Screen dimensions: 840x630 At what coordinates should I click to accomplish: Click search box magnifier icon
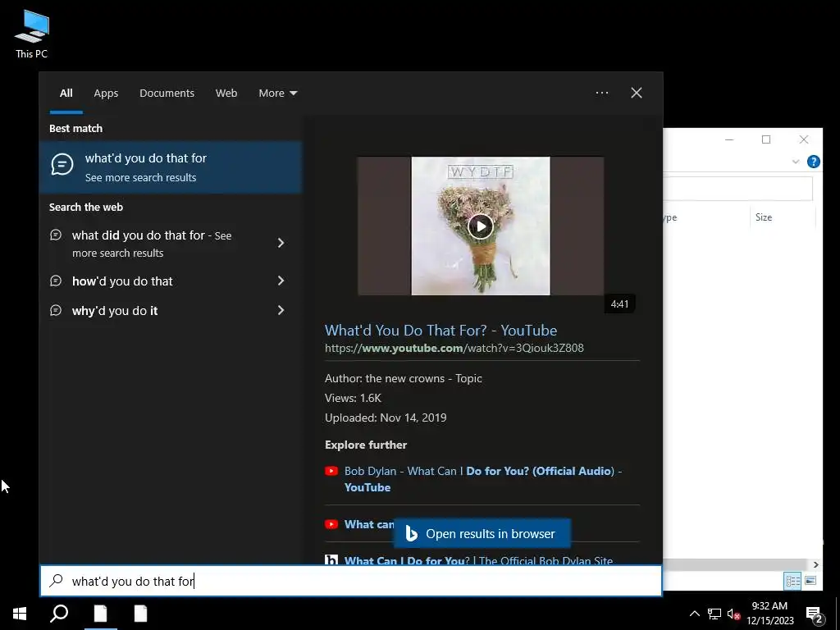(57, 581)
